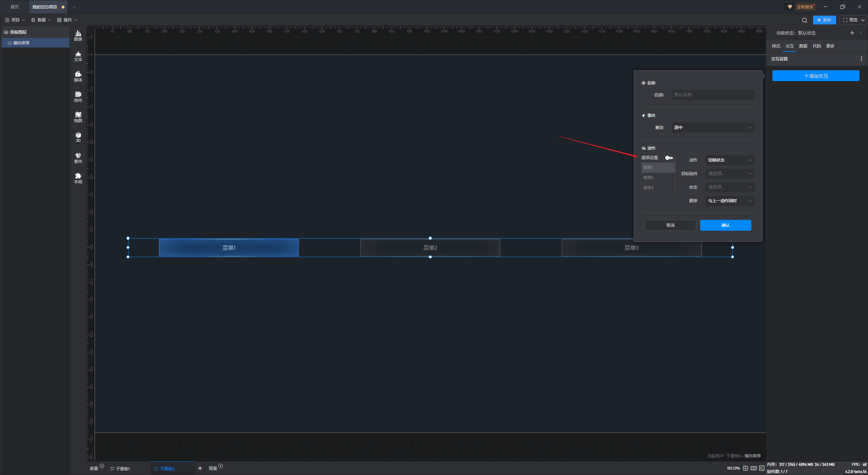Open the 地图 map components panel

pyautogui.click(x=78, y=117)
